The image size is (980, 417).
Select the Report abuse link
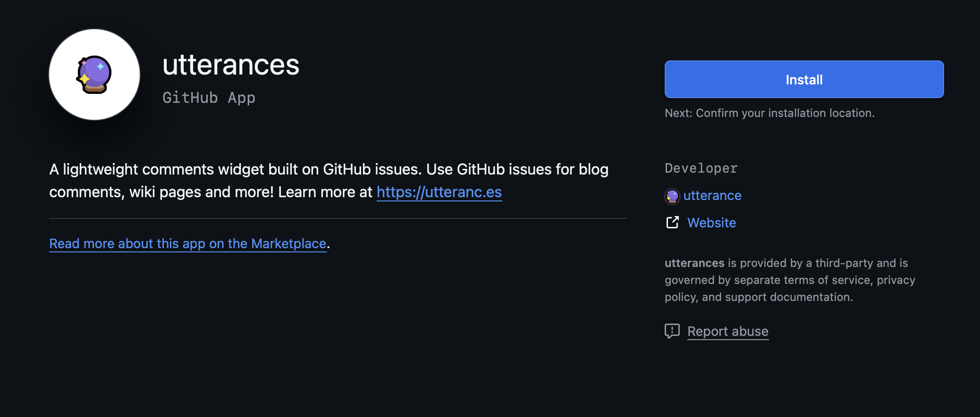pyautogui.click(x=727, y=331)
